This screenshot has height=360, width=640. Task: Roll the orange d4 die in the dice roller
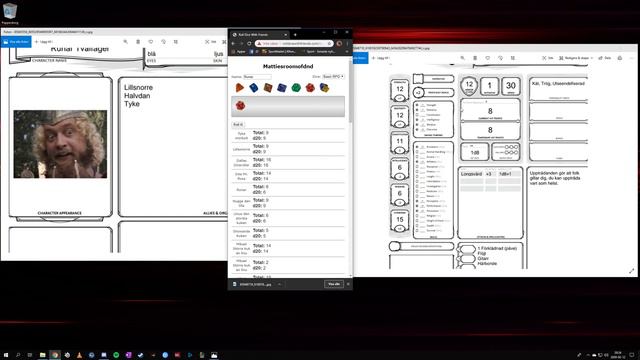[240, 87]
